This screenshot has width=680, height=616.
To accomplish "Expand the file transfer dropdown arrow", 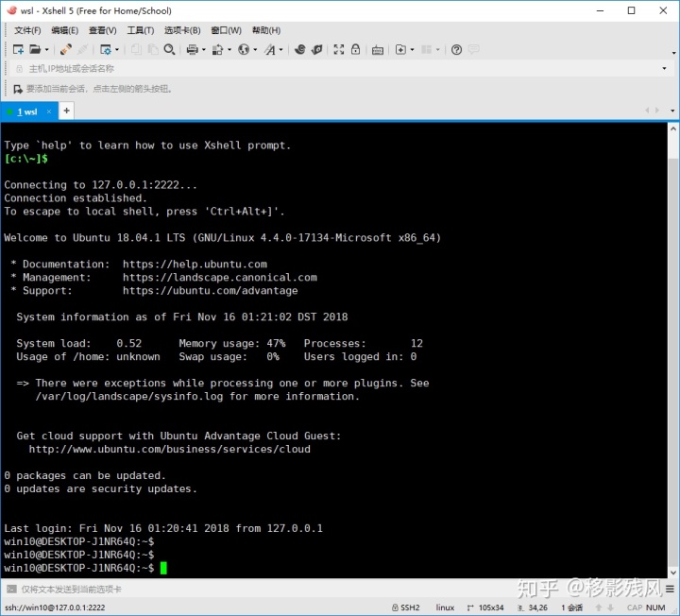I will pos(229,50).
